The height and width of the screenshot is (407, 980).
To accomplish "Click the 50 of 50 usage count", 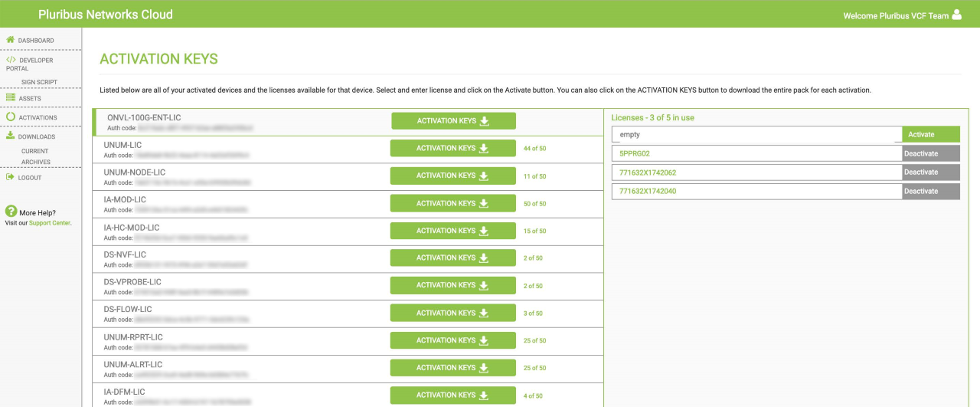I will pos(535,204).
